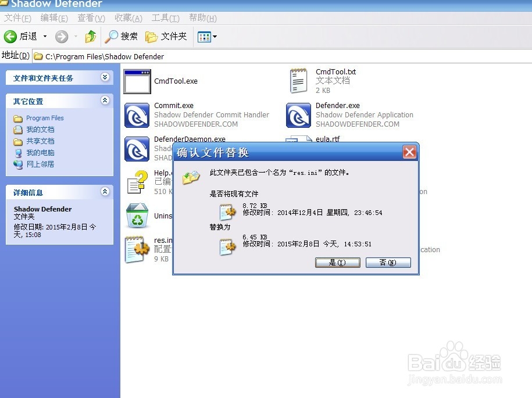Click the folder icon in address bar
This screenshot has width=532, height=398.
pos(38,56)
